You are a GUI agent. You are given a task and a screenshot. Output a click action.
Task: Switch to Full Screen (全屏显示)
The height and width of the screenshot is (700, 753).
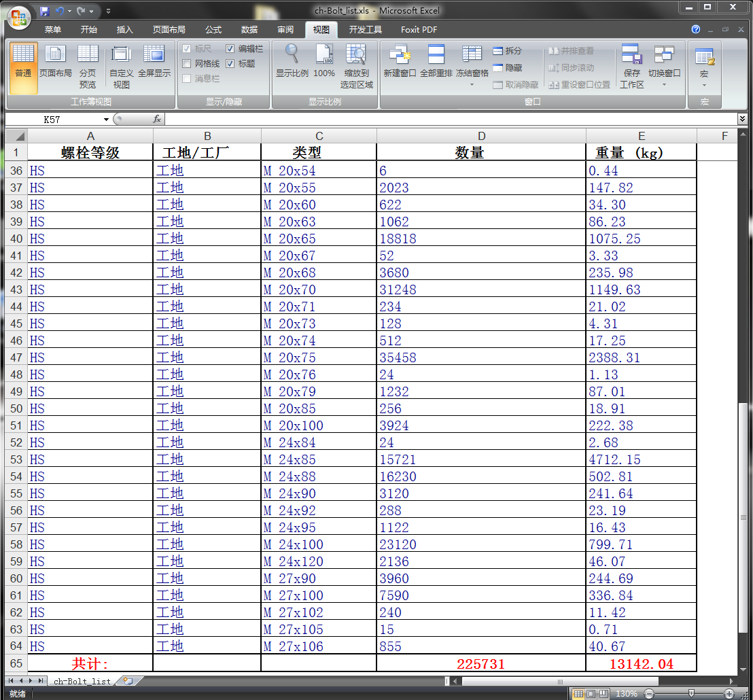154,61
